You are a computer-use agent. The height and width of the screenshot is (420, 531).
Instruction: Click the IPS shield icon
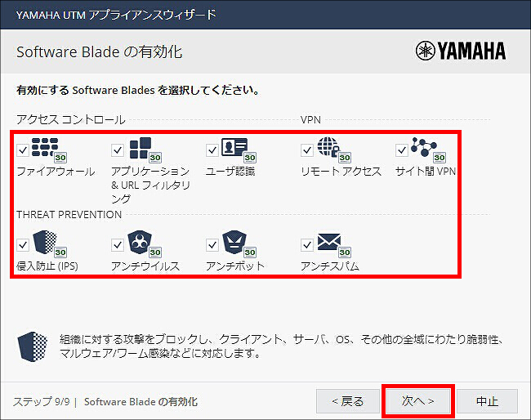(x=45, y=242)
